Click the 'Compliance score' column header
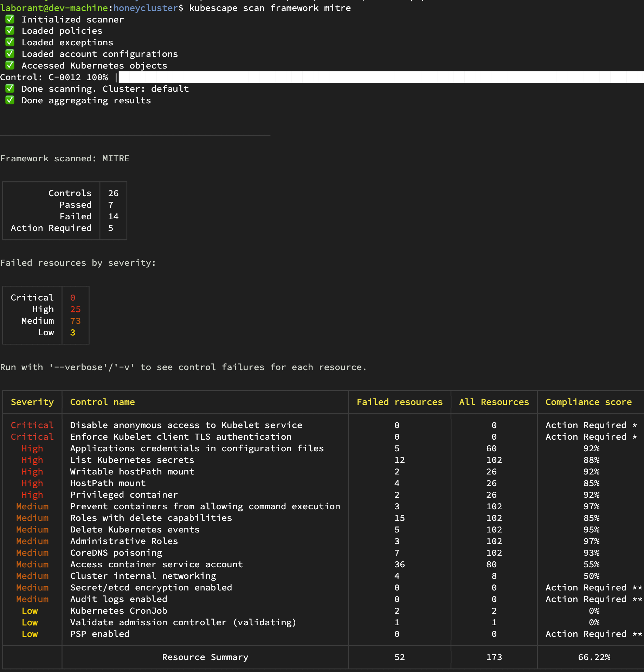 pos(589,402)
